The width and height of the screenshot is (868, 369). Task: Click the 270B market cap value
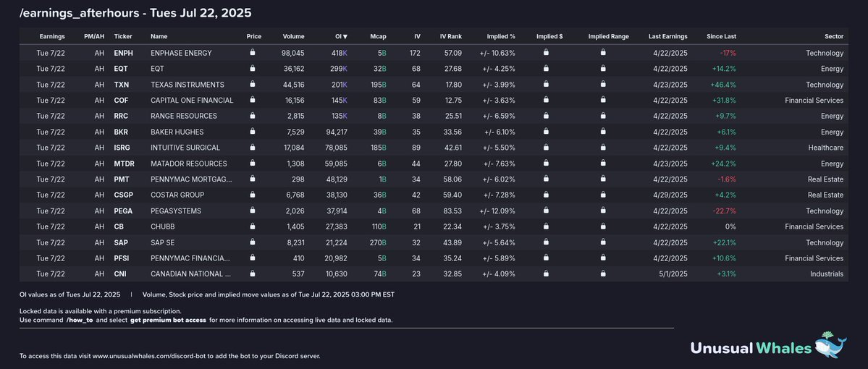[x=379, y=242]
